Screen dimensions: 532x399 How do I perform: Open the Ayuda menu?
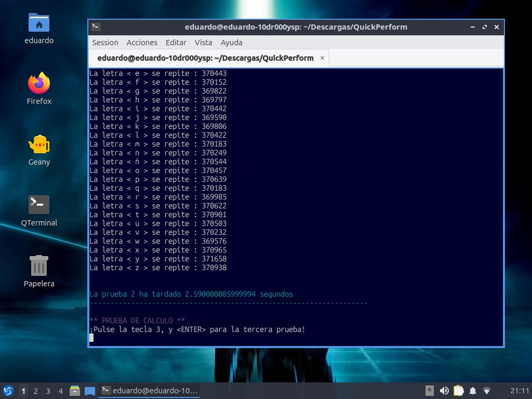[x=231, y=43]
